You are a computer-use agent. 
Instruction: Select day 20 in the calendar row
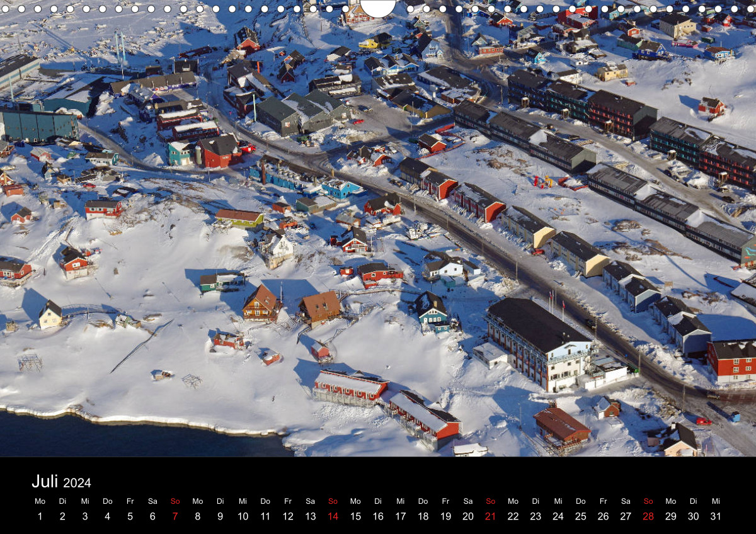coord(468,516)
